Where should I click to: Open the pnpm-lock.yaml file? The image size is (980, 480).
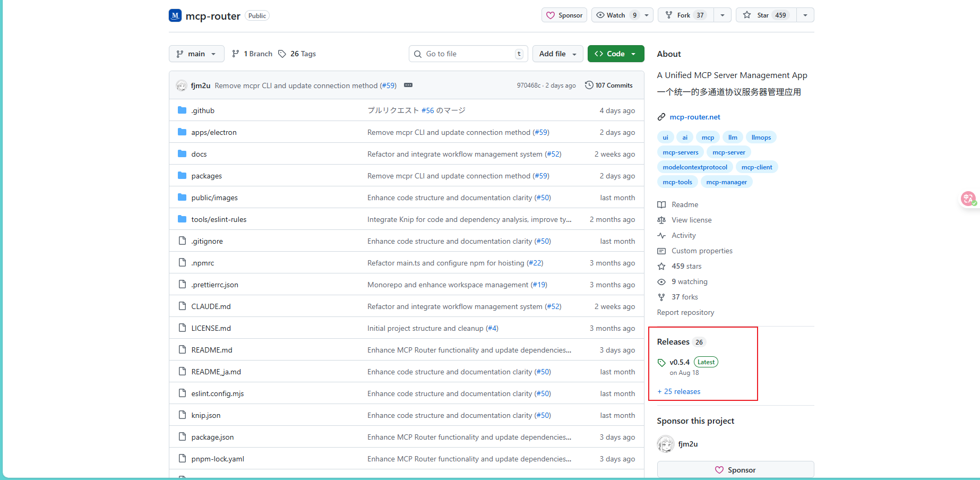click(x=218, y=459)
